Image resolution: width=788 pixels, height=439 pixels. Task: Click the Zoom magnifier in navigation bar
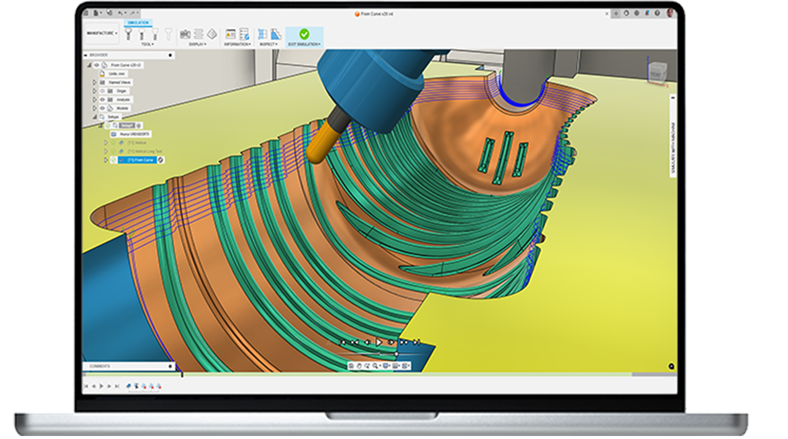[375, 366]
